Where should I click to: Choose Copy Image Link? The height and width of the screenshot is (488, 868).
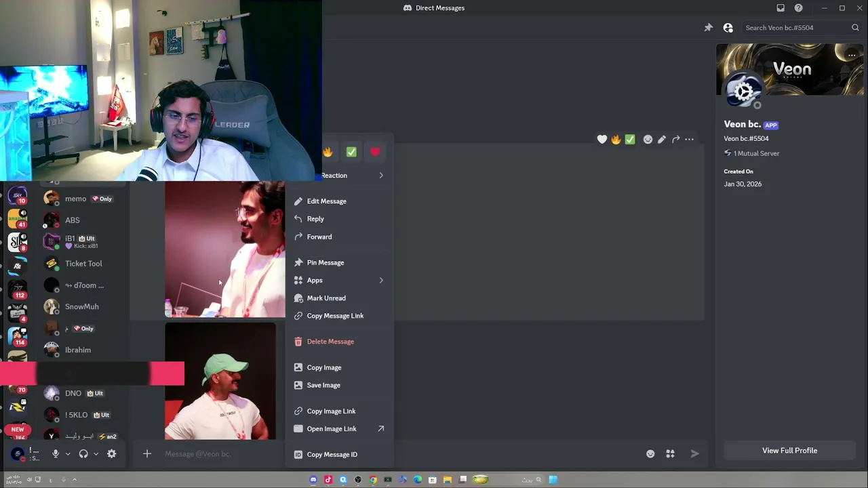[x=339, y=411]
